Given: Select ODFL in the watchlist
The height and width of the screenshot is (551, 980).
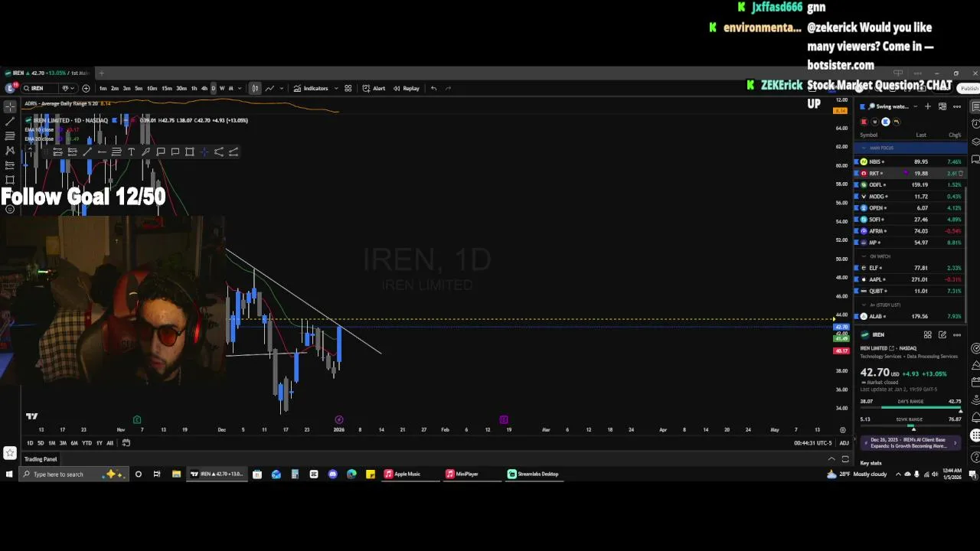Looking at the screenshot, I should [x=911, y=184].
